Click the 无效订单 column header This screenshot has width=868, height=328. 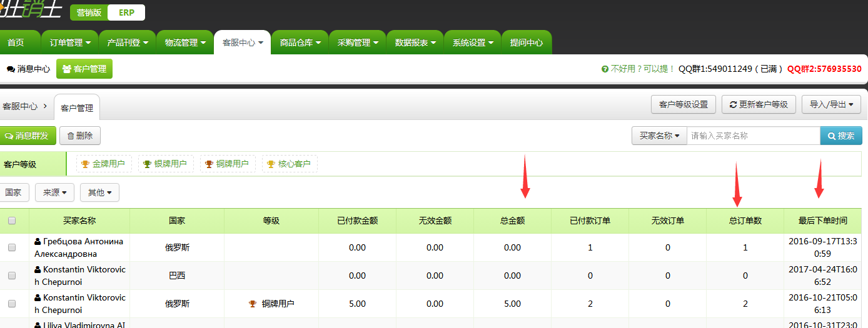667,221
